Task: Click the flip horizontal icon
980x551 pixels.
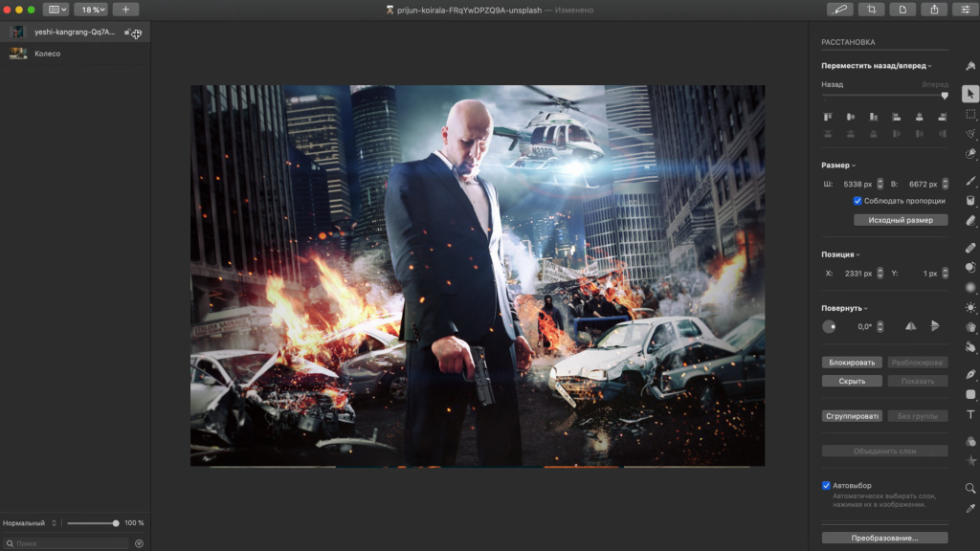Action: (x=911, y=326)
